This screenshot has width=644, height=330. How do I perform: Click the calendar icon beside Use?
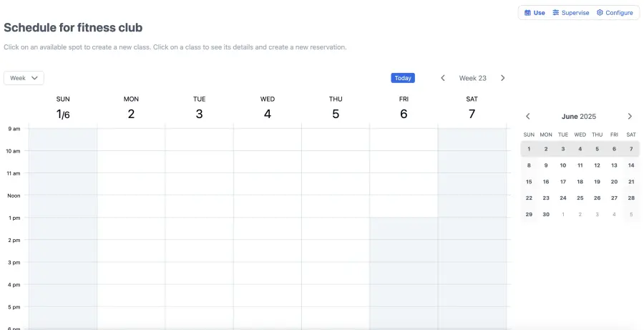point(528,13)
